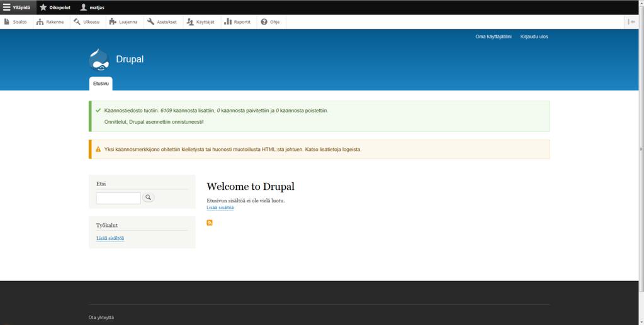Focus the Etsi search input field

[118, 198]
